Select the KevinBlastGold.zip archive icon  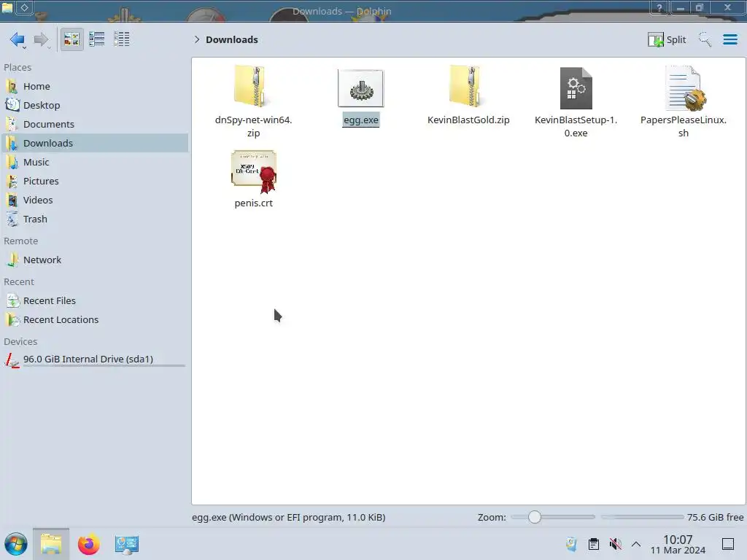point(468,87)
